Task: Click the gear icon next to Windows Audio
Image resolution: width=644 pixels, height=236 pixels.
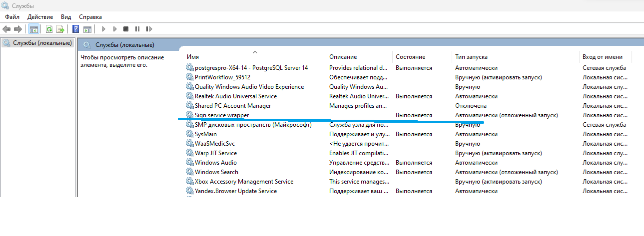Action: [189, 163]
